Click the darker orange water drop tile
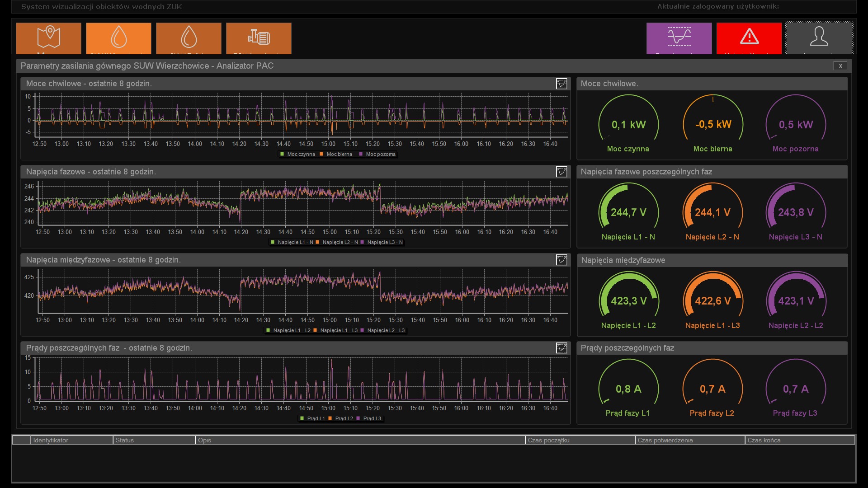868x488 pixels. [x=189, y=38]
